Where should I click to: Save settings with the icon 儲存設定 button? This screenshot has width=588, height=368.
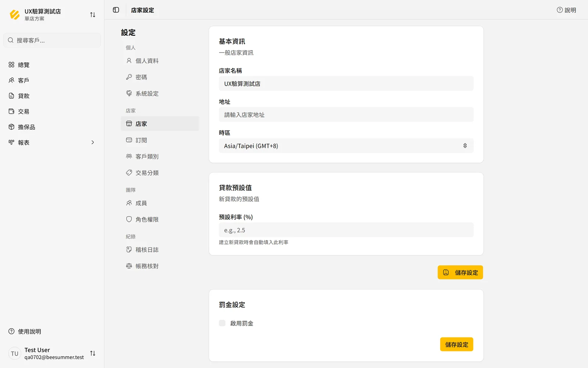click(460, 272)
